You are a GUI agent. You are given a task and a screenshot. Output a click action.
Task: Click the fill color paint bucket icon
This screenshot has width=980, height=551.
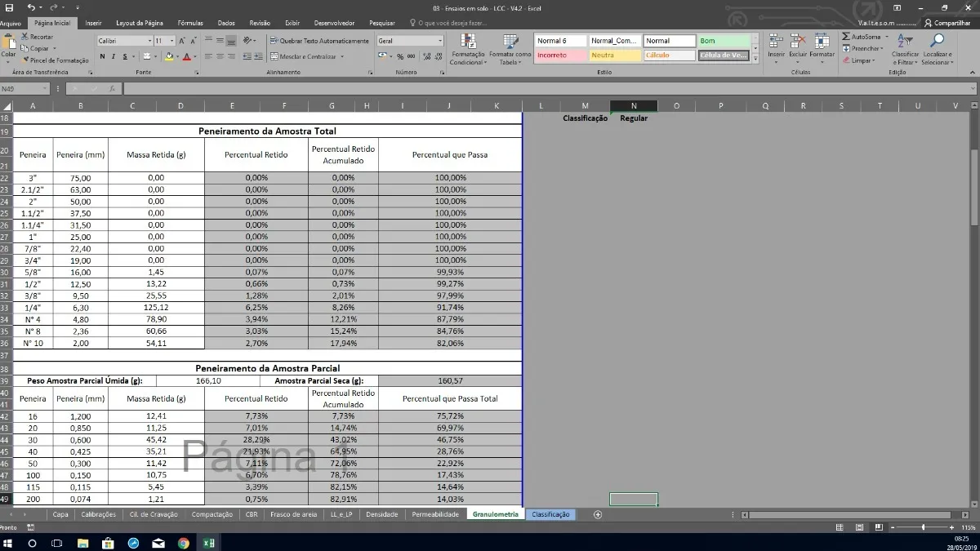click(169, 57)
